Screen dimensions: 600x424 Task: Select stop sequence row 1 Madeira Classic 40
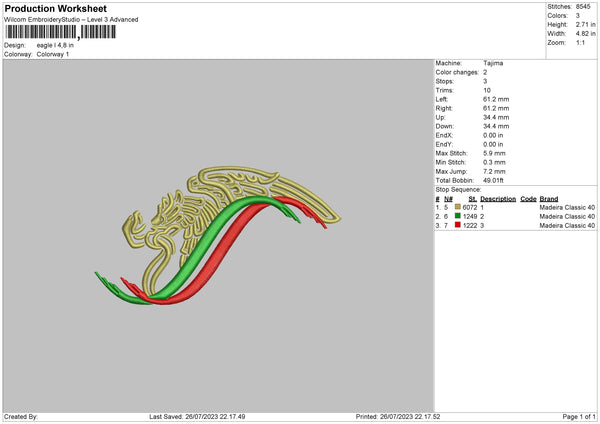[x=567, y=207]
